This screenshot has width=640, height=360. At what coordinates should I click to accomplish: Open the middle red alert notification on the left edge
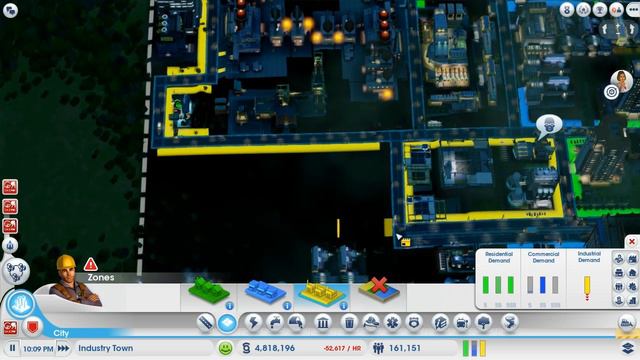point(10,207)
